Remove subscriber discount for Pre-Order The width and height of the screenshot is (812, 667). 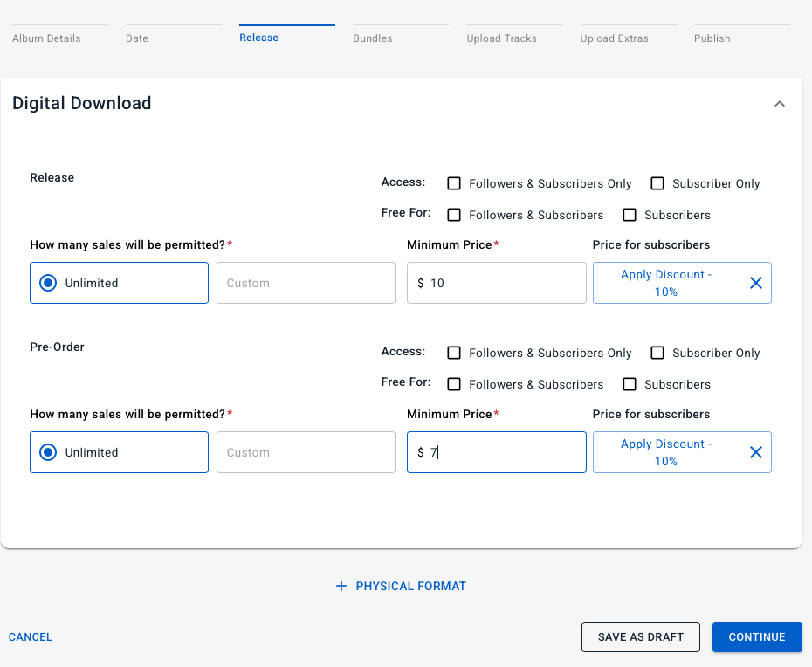pos(756,452)
